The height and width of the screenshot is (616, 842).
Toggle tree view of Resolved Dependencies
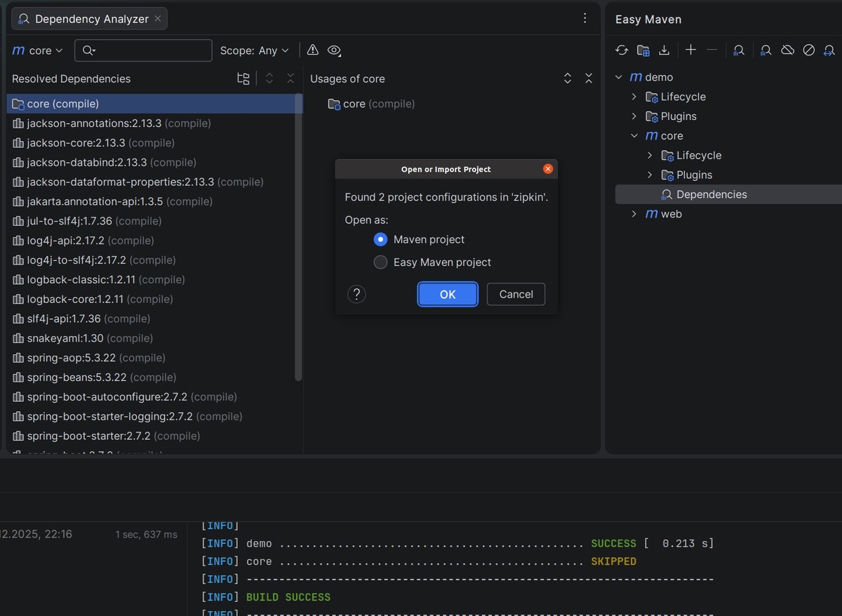tap(243, 79)
